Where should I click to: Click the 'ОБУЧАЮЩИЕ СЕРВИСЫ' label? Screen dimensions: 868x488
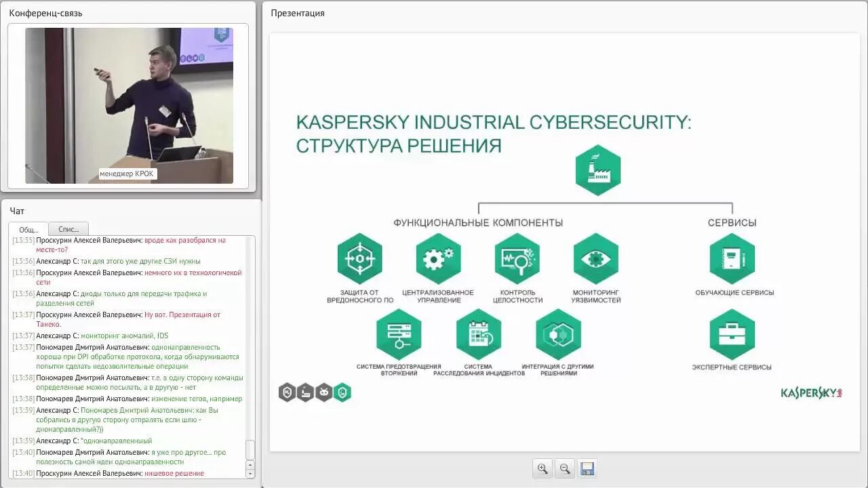734,293
